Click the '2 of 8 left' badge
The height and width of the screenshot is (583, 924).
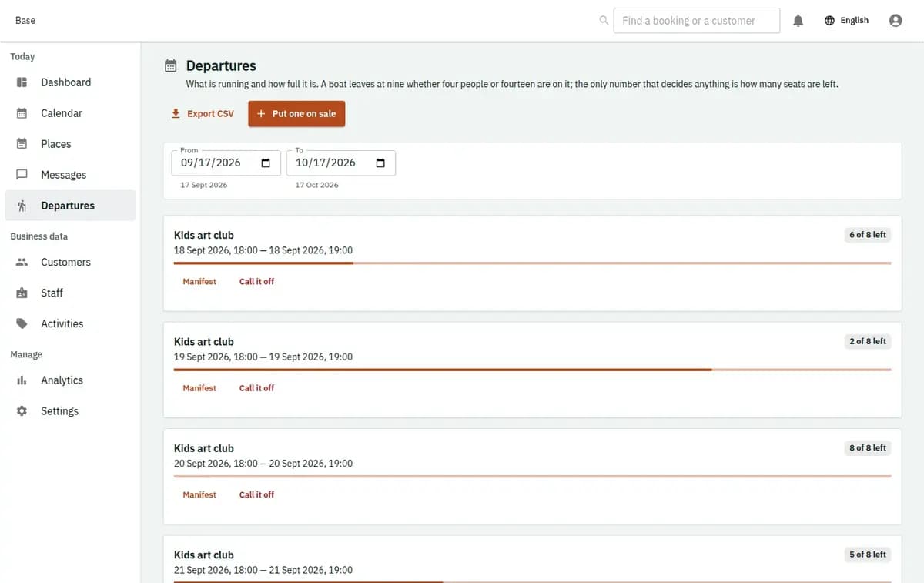[x=868, y=341]
